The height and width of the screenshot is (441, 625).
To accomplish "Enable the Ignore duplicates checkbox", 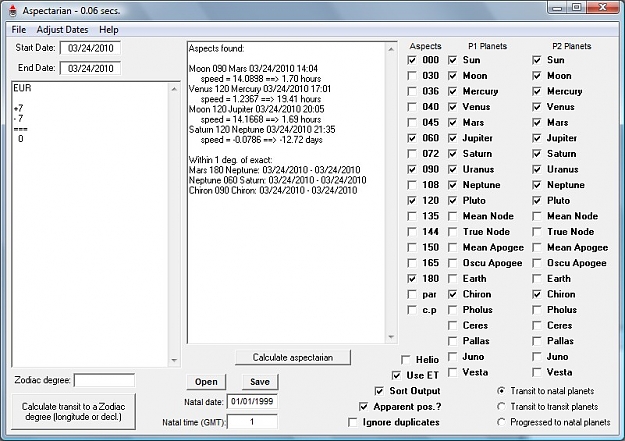I will (352, 422).
